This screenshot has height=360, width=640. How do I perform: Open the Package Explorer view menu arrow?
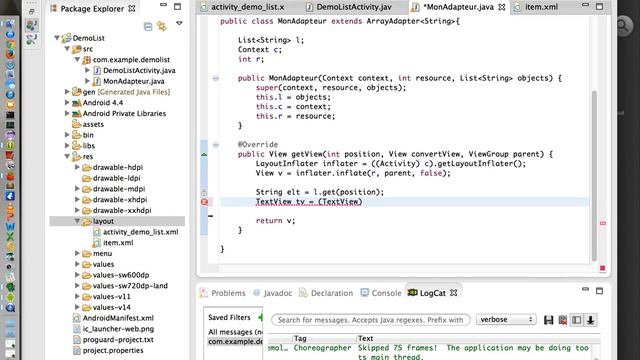pyautogui.click(x=179, y=24)
